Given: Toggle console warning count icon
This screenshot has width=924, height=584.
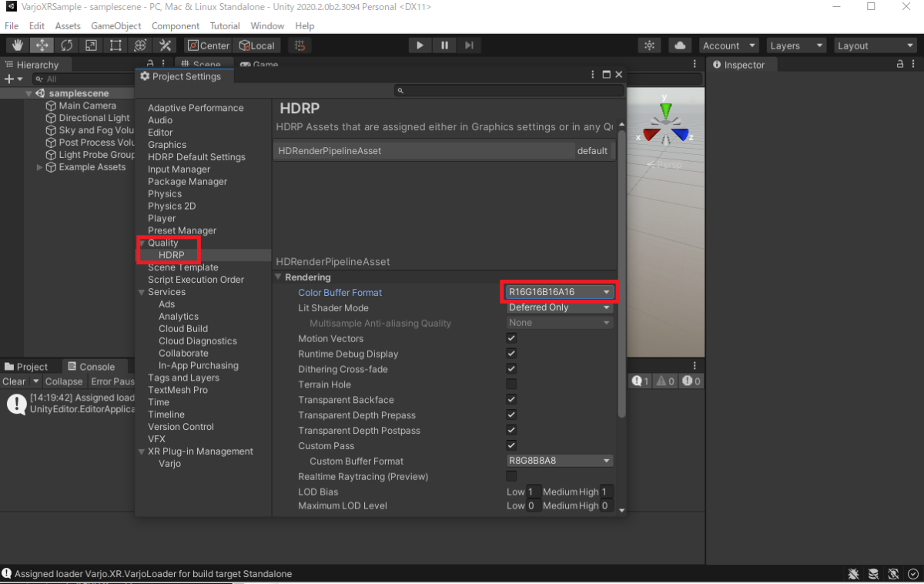Looking at the screenshot, I should [666, 381].
